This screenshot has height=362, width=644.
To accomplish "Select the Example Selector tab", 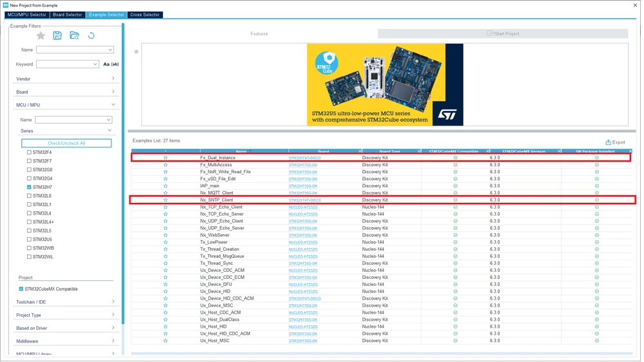I will coord(106,15).
